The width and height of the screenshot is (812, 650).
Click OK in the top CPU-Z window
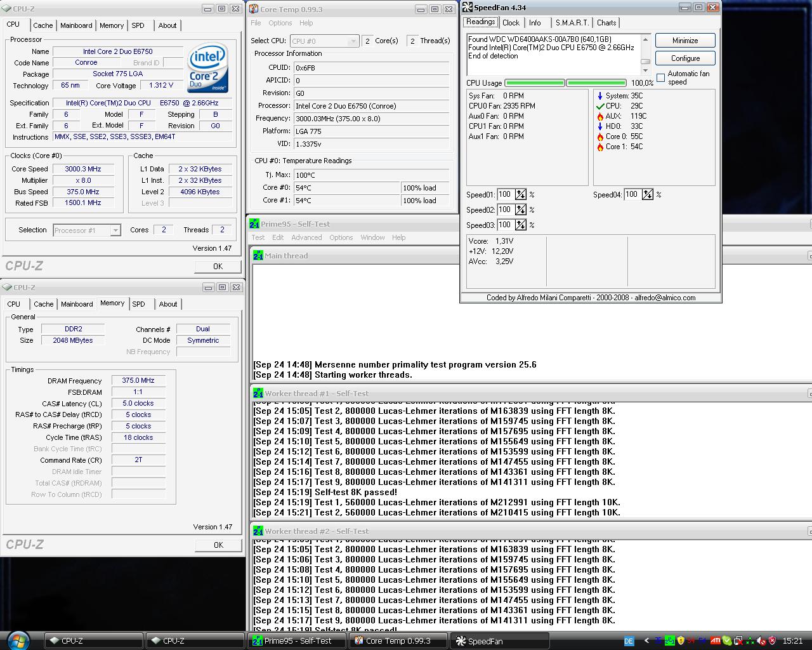point(218,267)
